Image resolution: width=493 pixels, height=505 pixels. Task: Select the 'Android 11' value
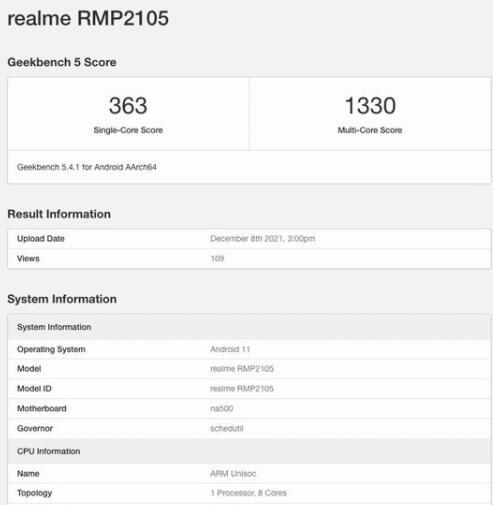230,349
